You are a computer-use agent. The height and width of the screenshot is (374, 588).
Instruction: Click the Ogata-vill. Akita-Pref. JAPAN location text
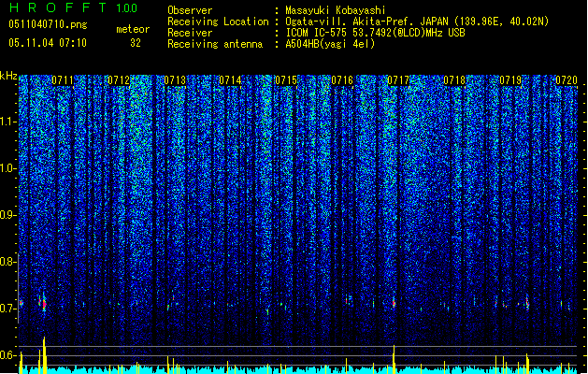pos(417,22)
